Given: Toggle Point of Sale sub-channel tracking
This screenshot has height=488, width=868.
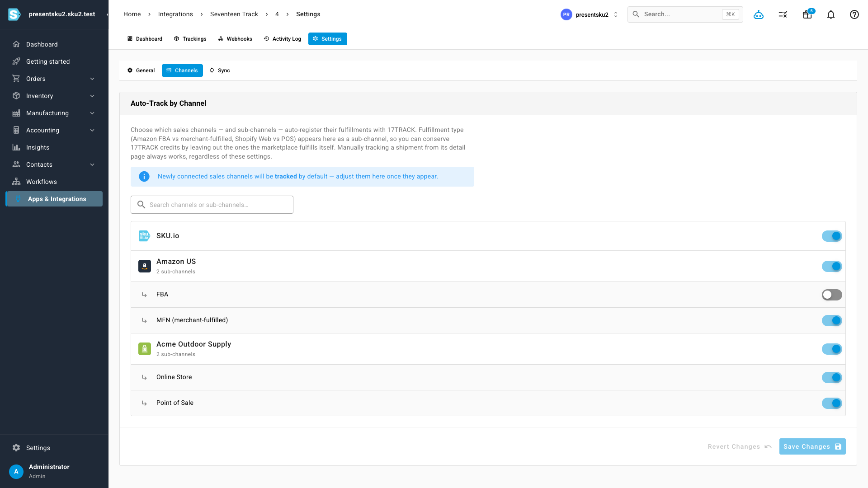Looking at the screenshot, I should (832, 403).
